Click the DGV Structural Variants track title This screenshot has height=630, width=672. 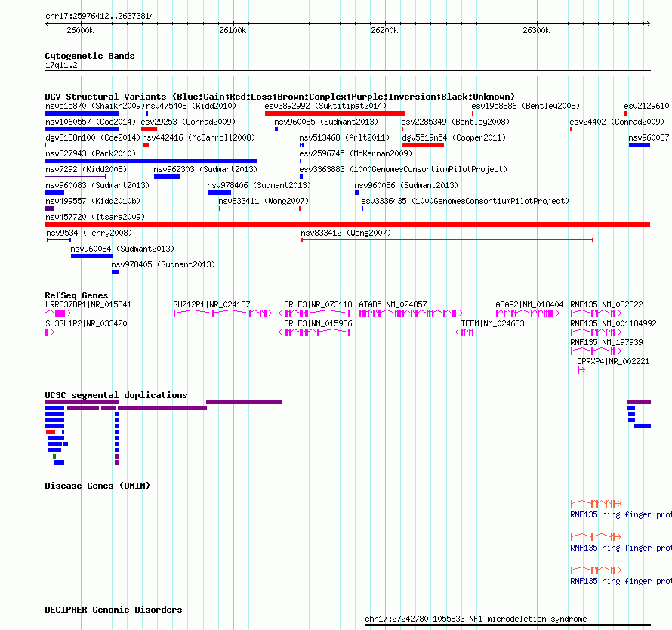[x=280, y=97]
